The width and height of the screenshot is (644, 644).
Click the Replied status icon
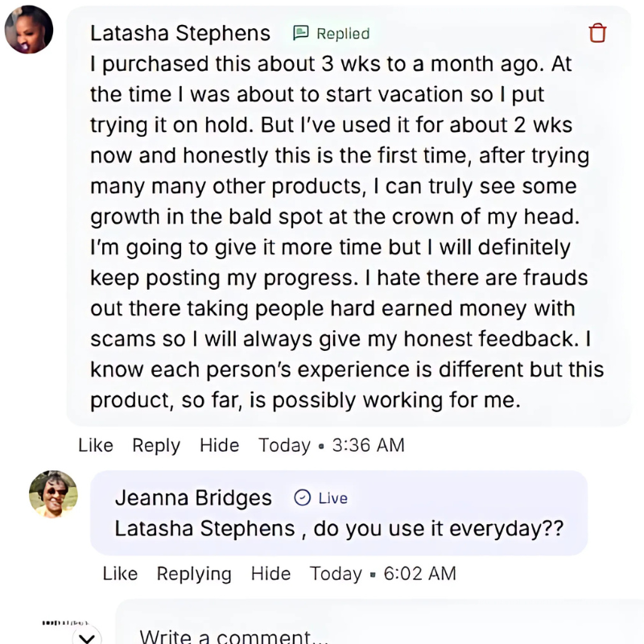[301, 33]
